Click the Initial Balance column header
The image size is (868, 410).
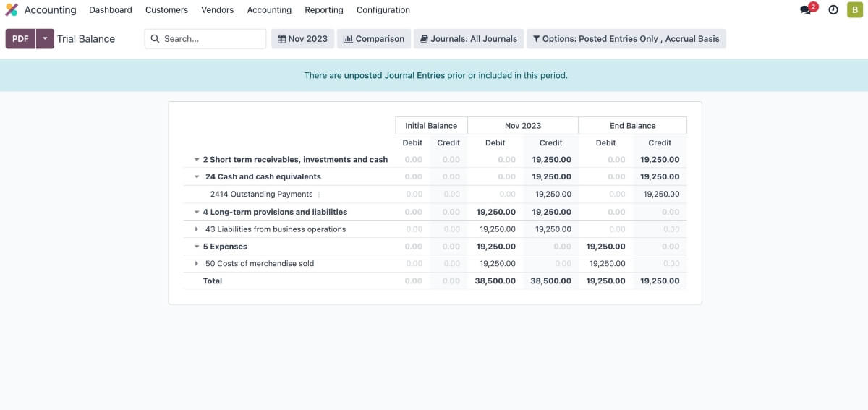(431, 126)
